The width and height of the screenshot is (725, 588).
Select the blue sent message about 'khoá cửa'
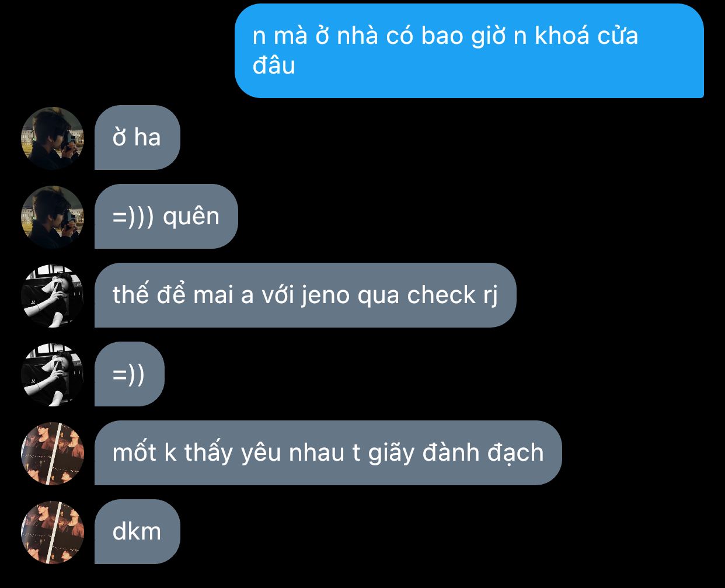pyautogui.click(x=469, y=51)
